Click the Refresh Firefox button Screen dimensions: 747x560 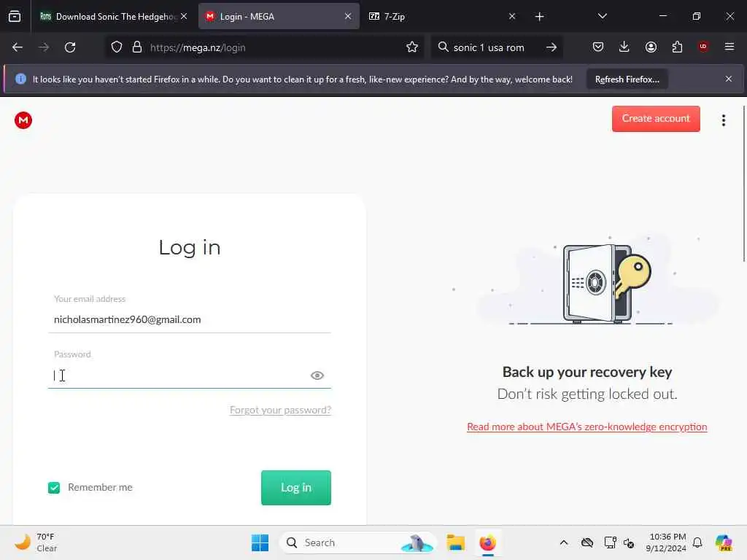[627, 79]
